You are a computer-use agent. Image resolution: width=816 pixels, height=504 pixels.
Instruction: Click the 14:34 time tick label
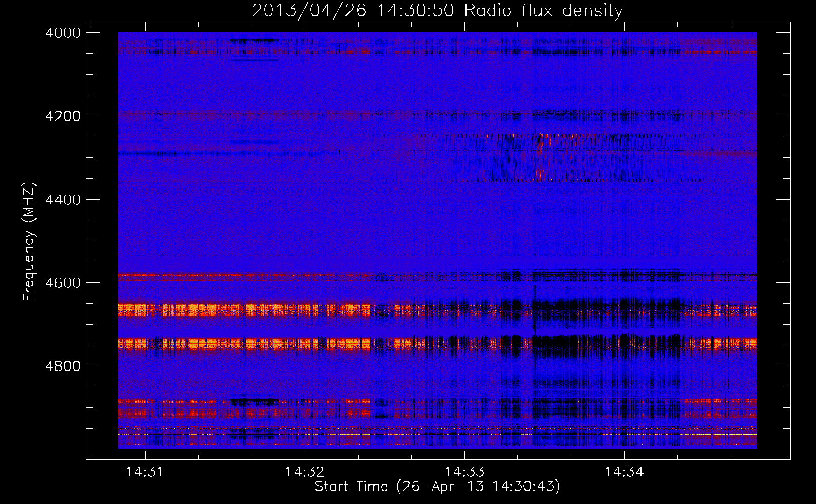[624, 472]
